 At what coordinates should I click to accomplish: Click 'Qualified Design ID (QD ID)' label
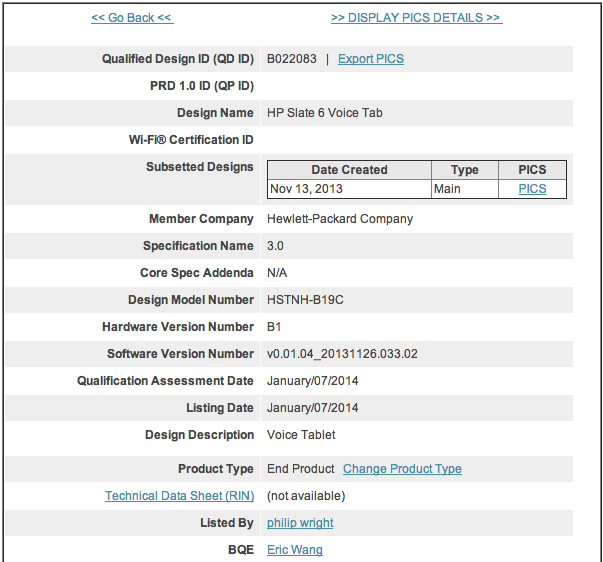(x=178, y=59)
